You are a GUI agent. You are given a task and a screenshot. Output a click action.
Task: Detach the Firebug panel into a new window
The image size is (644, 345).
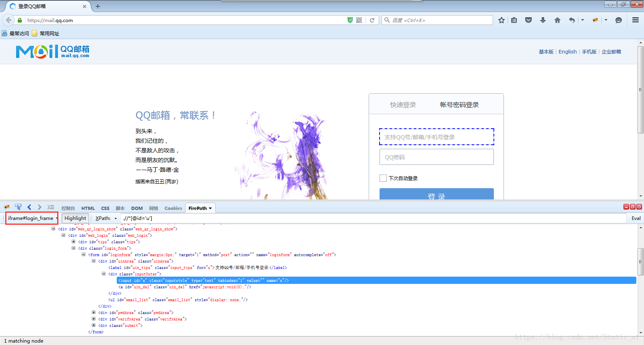pyautogui.click(x=633, y=207)
